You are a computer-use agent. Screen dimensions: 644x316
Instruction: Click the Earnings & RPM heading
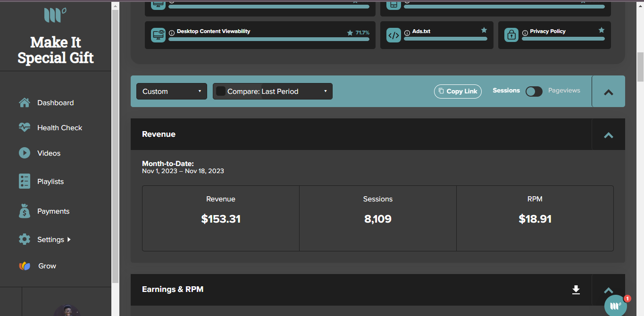pyautogui.click(x=173, y=289)
